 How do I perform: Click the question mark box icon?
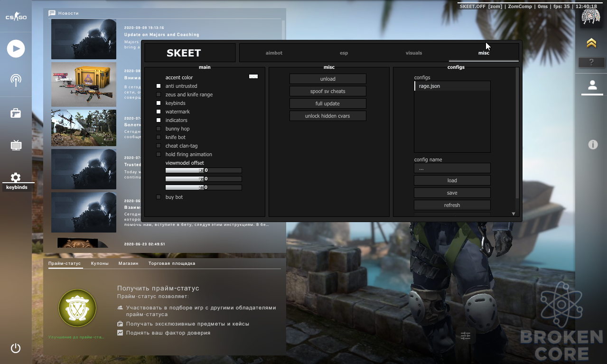591,62
